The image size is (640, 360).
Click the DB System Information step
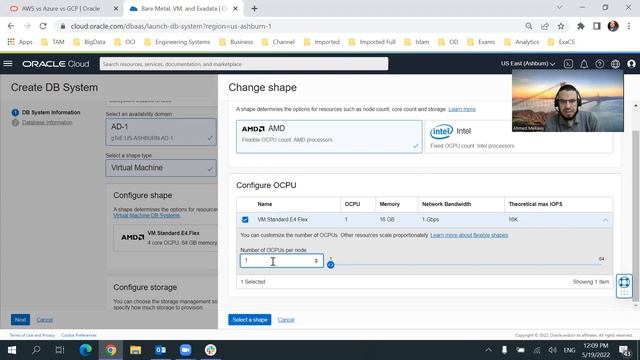click(x=51, y=112)
